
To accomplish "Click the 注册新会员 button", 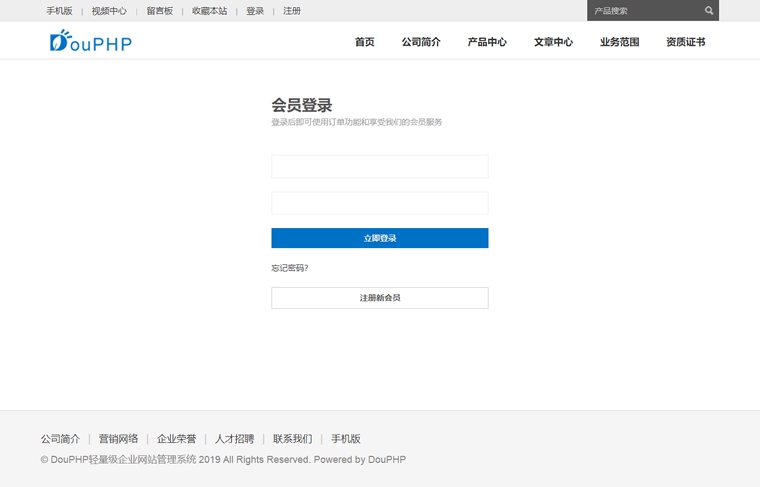I will click(379, 298).
